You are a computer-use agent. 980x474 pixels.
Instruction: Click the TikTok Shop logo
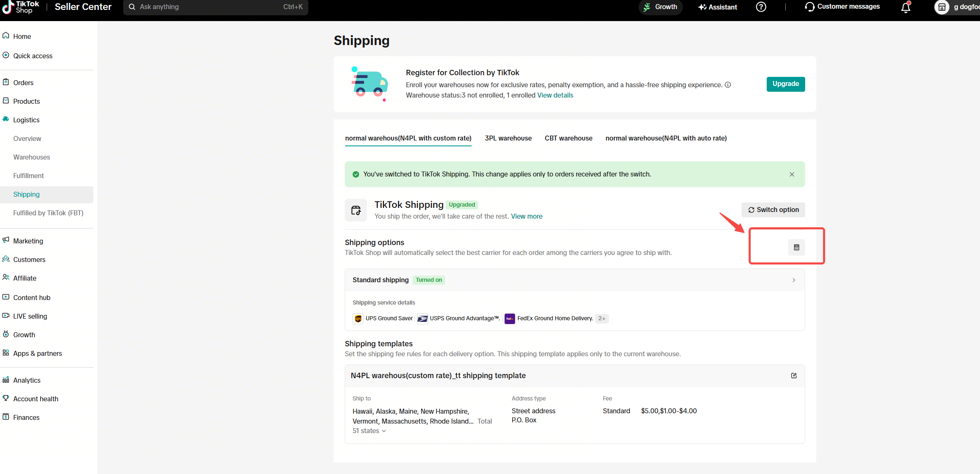tap(21, 7)
